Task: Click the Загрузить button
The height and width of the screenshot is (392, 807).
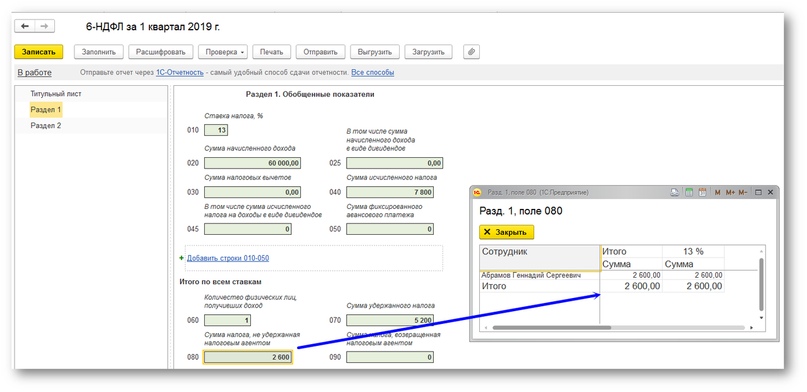Action: (428, 52)
